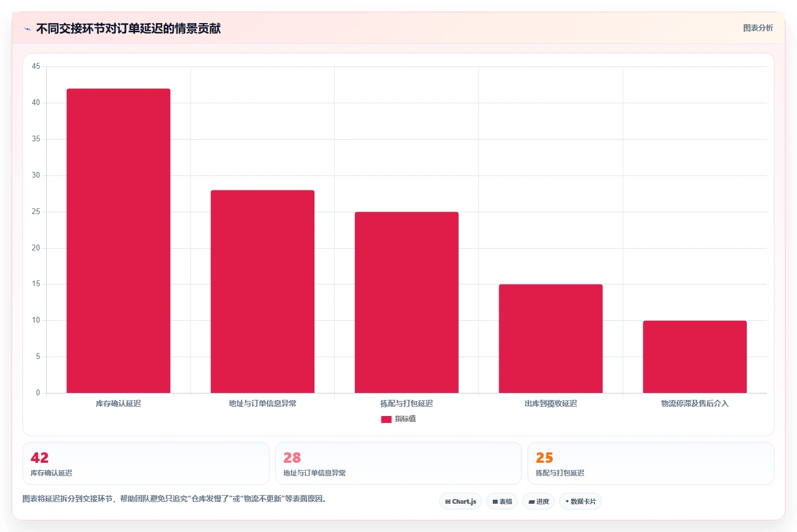Click the lightning icon beside the chart title
Screen dimensions: 797x532
[27, 29]
